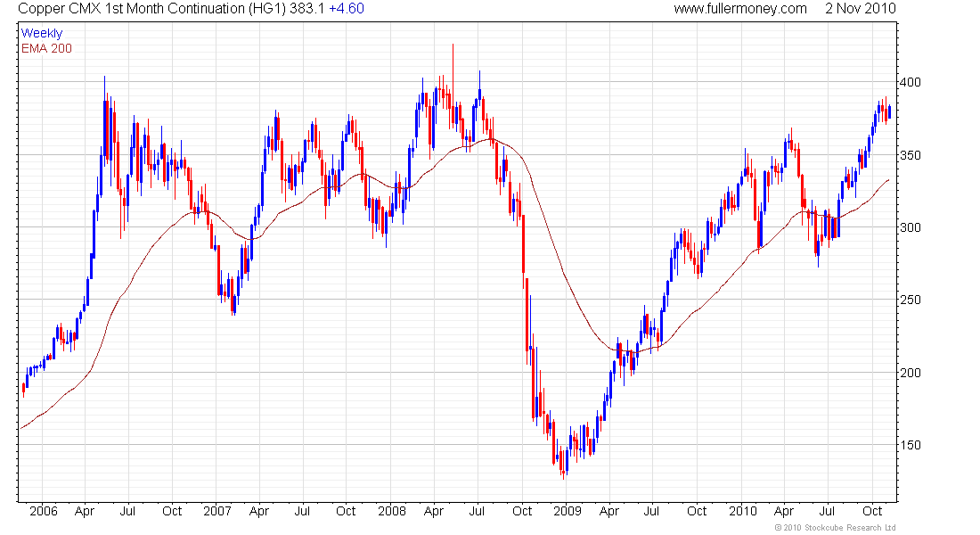Select the 400 price axis label
Screen dimensions: 980x535
coord(910,82)
